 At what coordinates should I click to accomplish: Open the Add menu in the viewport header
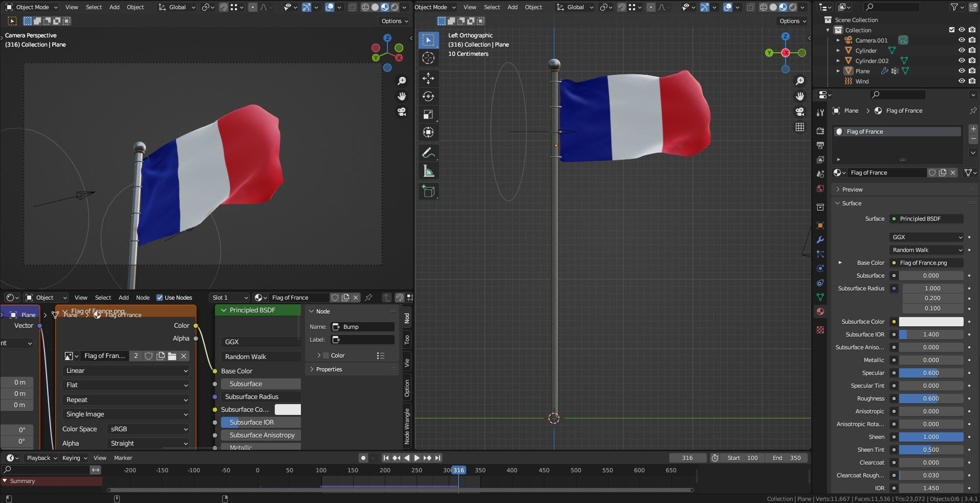pyautogui.click(x=114, y=7)
